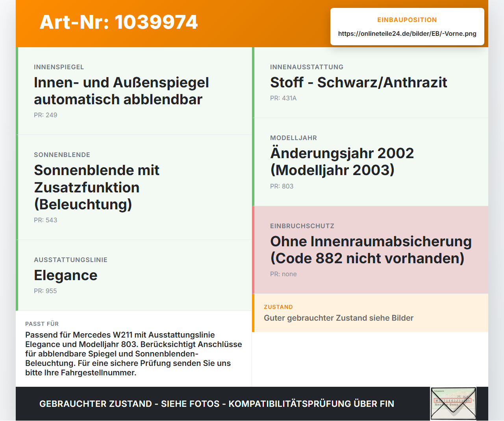Select the Stoff - Schwarz/Anthrazit title
504x421 pixels.
359,82
